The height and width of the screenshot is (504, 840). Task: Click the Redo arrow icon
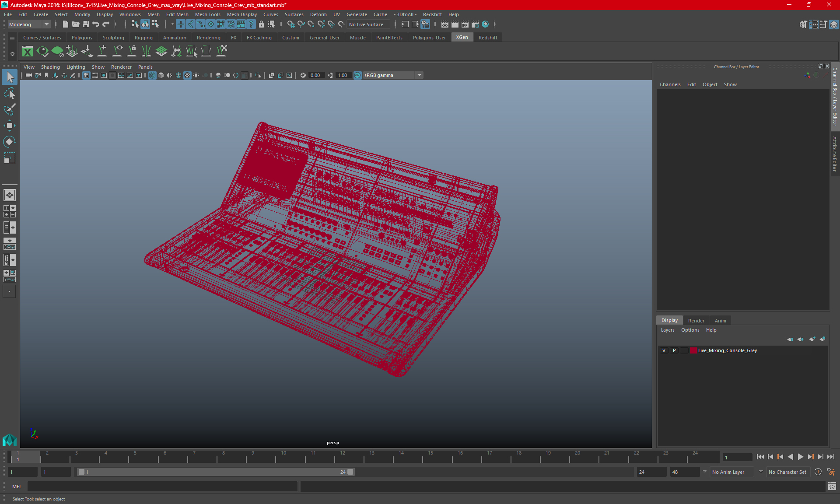(106, 24)
